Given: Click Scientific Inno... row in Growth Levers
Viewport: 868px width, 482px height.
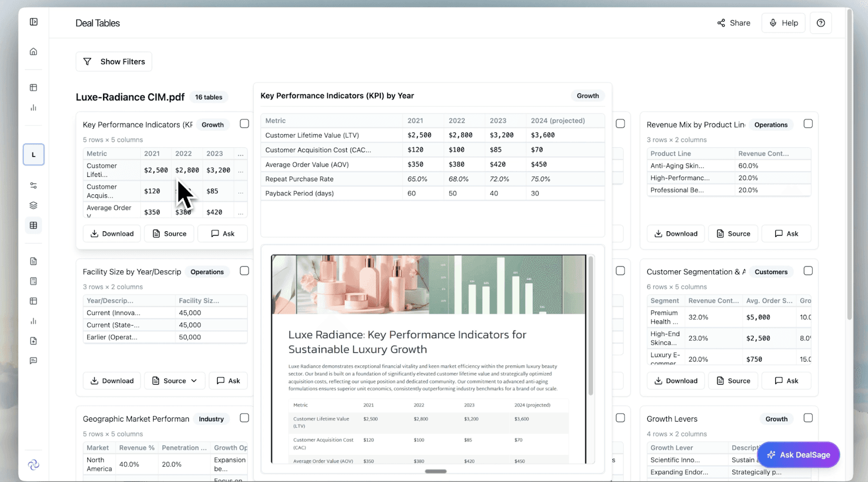Looking at the screenshot, I should coord(730,460).
